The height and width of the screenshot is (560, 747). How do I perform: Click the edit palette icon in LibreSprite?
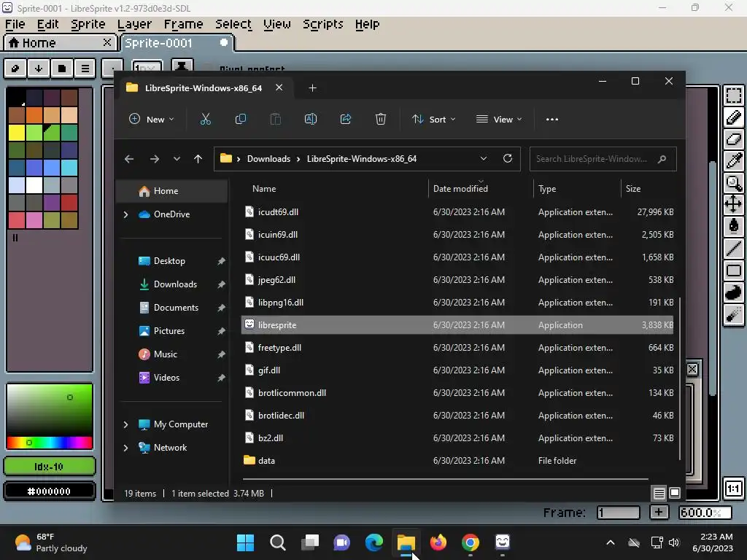(15, 69)
